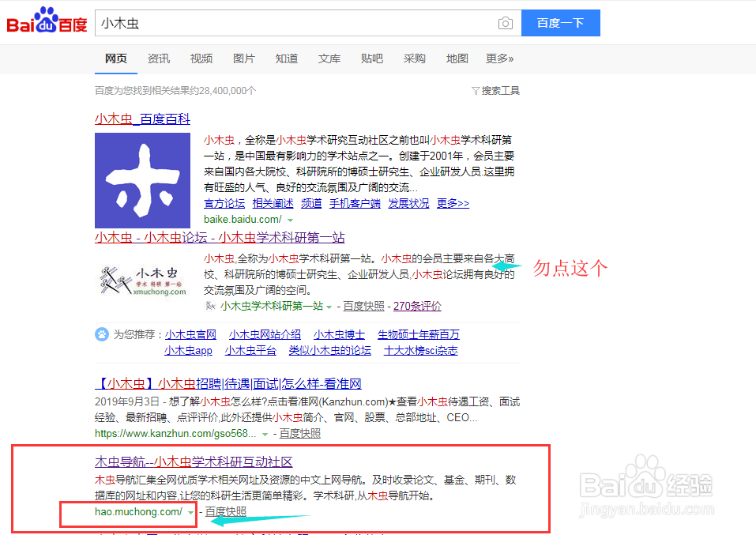756x535 pixels.
Task: Expand arrow next to hao.muchong.com/
Action: point(191,512)
